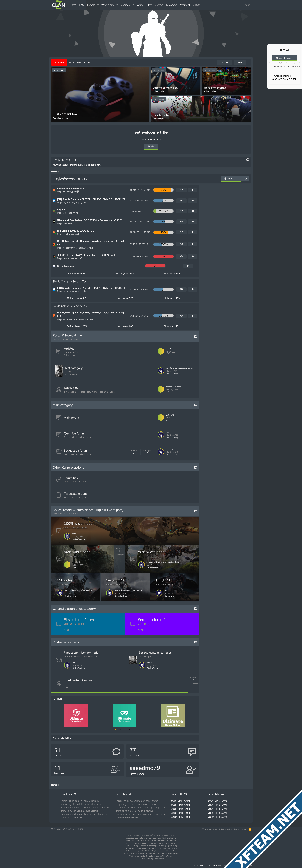Click the gamepad icon for First custom icon node

59,660
